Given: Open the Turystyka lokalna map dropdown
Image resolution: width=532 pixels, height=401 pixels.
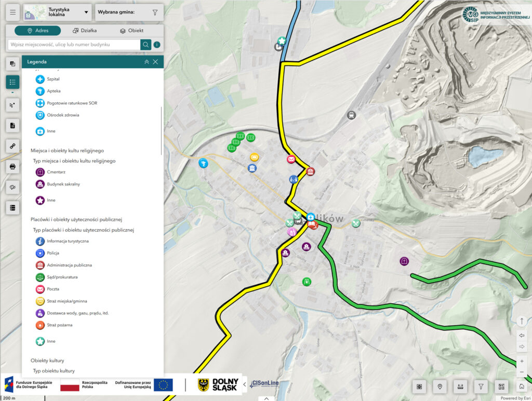Looking at the screenshot, I should (58, 12).
